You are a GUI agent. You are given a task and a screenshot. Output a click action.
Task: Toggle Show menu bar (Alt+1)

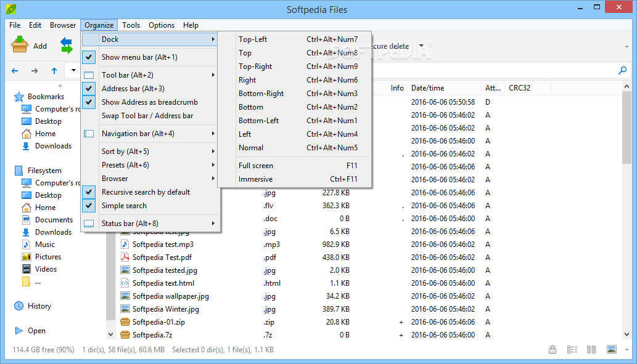[x=150, y=57]
